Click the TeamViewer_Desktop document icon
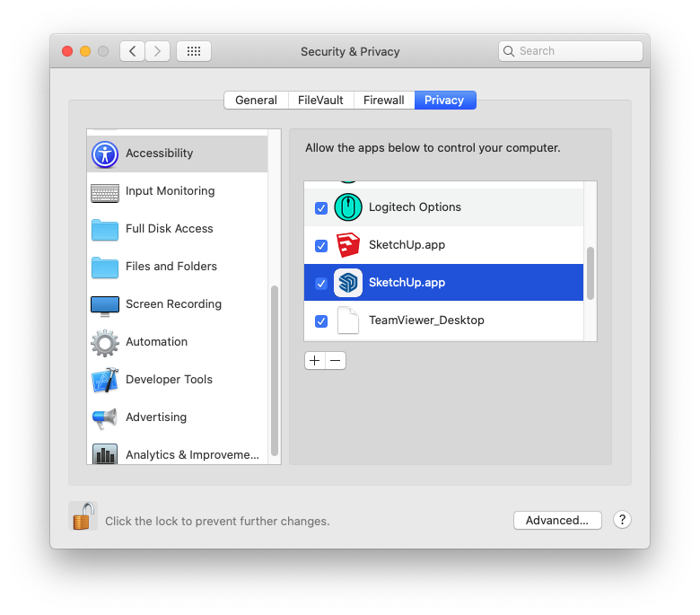700x615 pixels. pyautogui.click(x=348, y=321)
